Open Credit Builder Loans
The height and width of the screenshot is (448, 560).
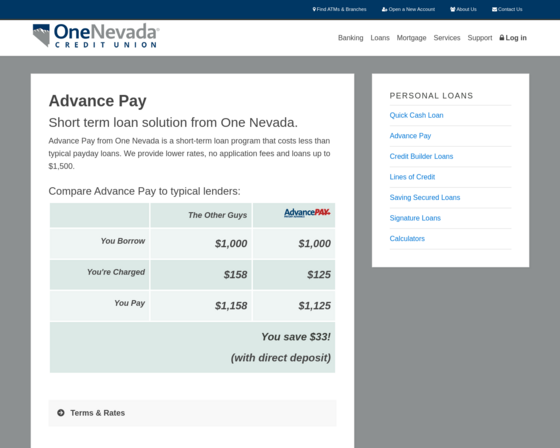click(x=421, y=156)
